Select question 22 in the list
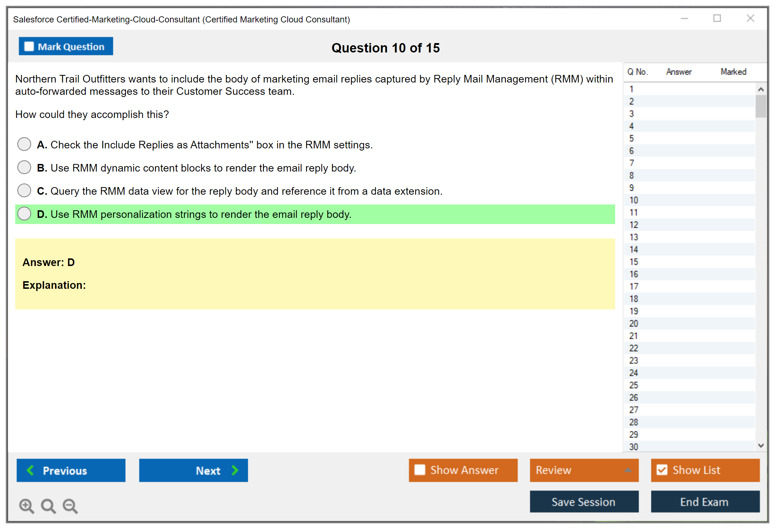 (634, 348)
